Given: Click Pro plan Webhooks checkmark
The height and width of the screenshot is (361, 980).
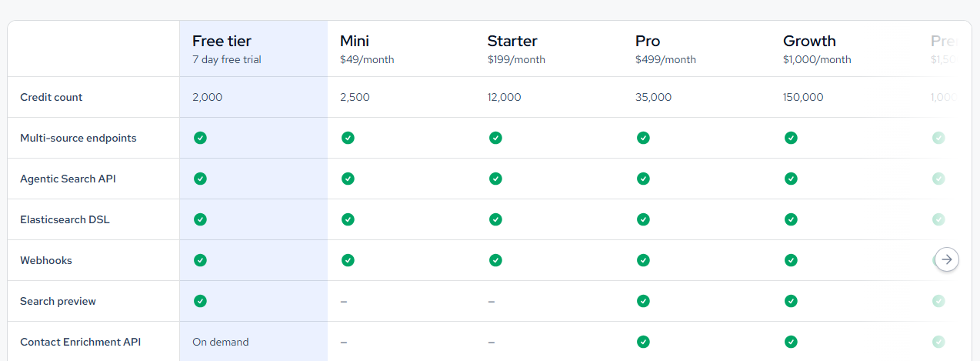Looking at the screenshot, I should [x=643, y=260].
